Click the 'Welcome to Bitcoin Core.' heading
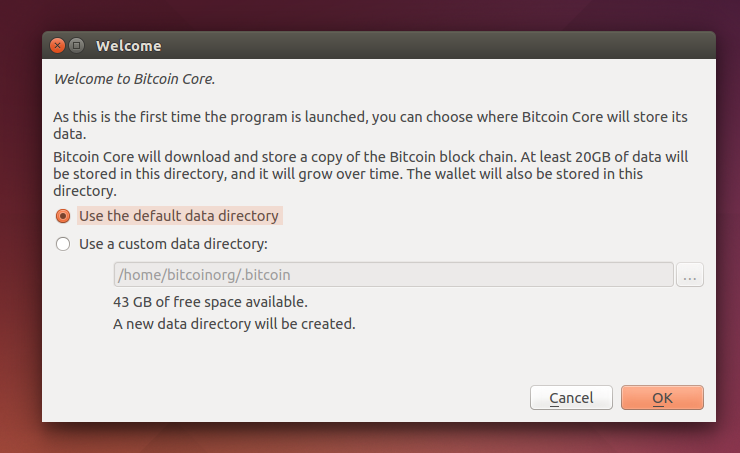This screenshot has width=740, height=453. point(134,77)
